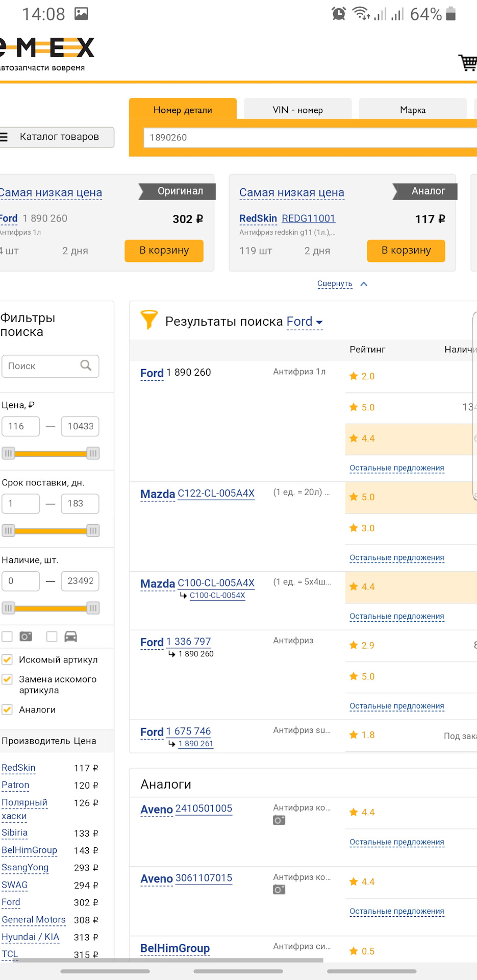
Task: Toggle Замена искомого артикула checkbox
Action: (x=7, y=679)
